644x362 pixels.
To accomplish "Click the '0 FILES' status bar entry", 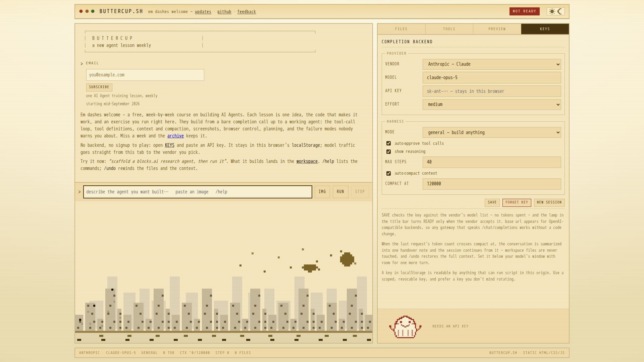I will (x=243, y=353).
